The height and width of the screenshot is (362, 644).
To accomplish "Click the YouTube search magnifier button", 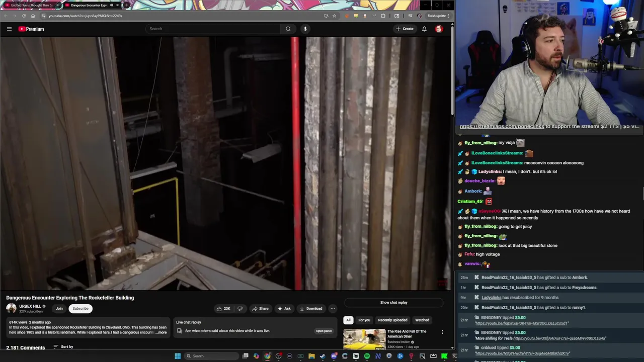I will pos(288,29).
